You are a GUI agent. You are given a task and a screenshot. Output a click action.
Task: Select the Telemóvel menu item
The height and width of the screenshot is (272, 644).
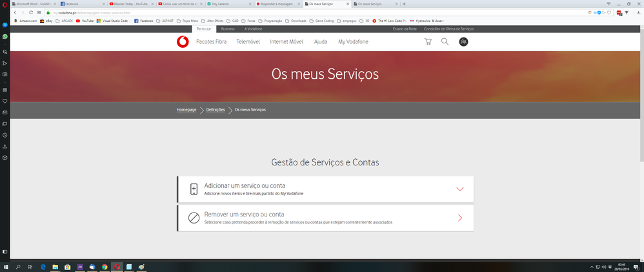(248, 42)
